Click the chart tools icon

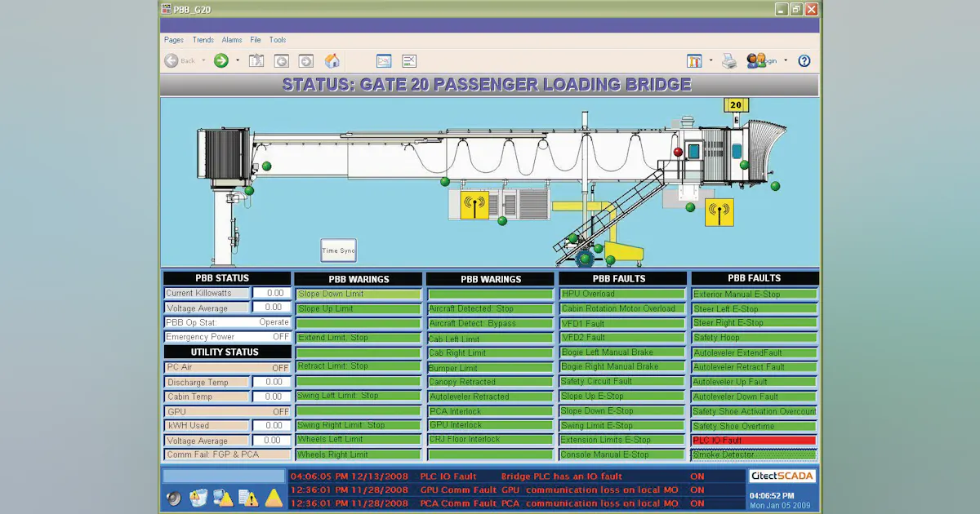(x=695, y=60)
